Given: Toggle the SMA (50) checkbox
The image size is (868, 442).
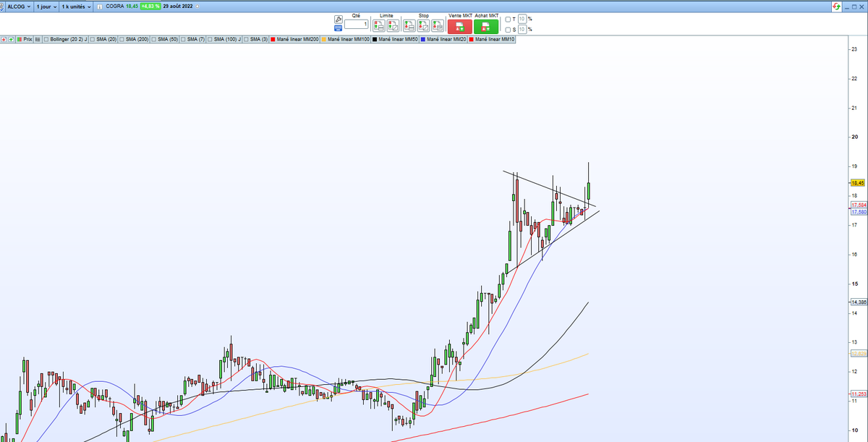Looking at the screenshot, I should tap(154, 39).
